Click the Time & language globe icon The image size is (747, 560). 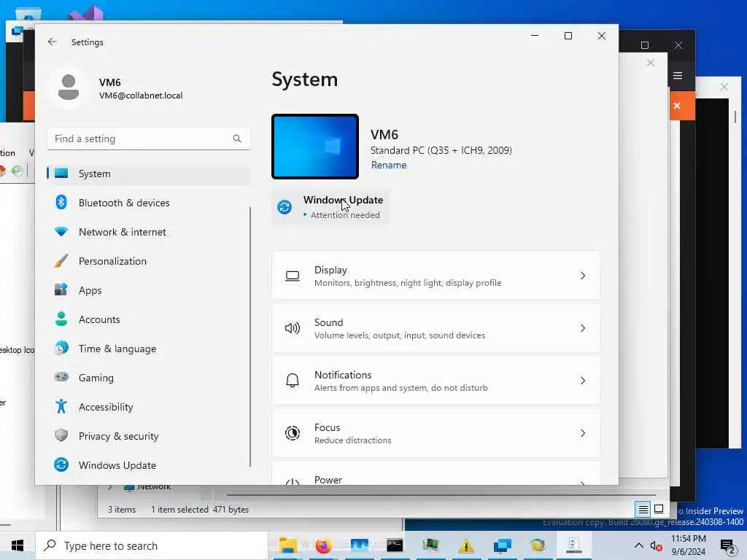pyautogui.click(x=61, y=348)
